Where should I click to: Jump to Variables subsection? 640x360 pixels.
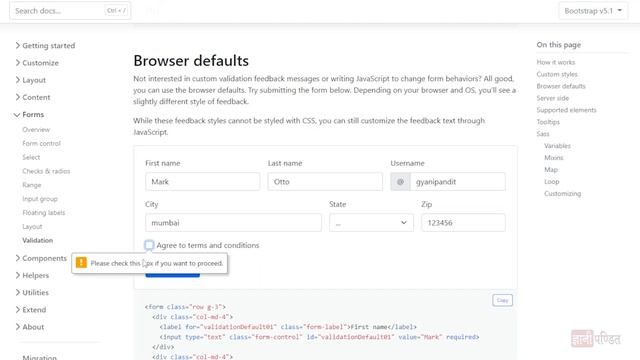click(x=557, y=146)
